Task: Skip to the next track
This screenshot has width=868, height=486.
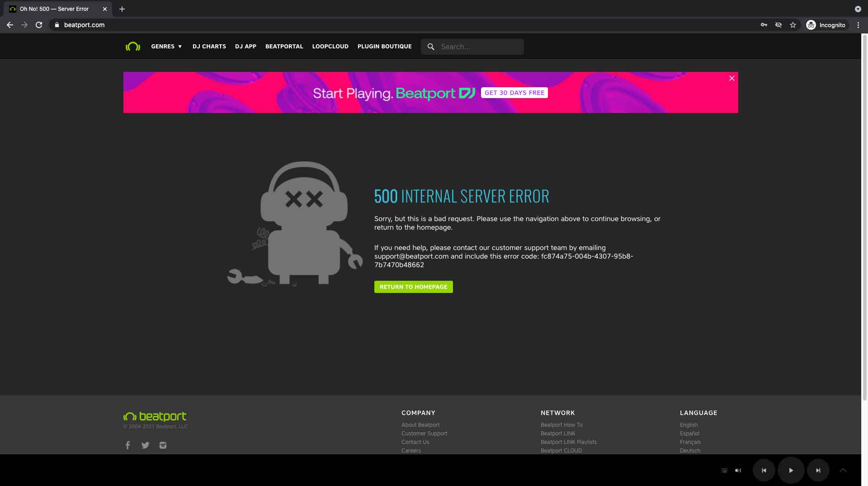Action: [x=818, y=470]
